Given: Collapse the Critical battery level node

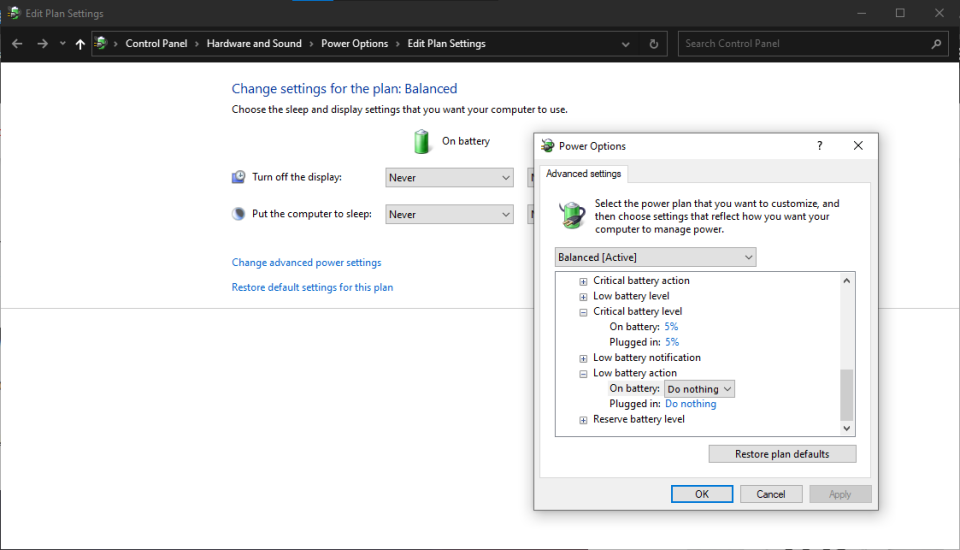Looking at the screenshot, I should coord(584,312).
